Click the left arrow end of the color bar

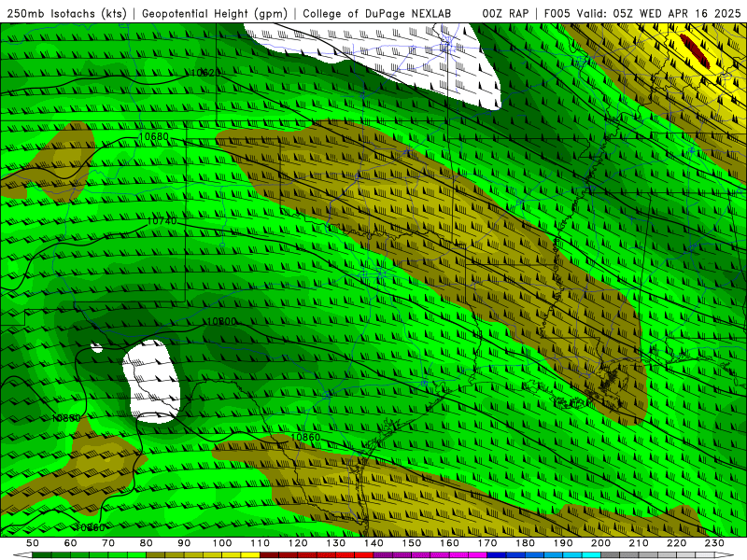(x=22, y=555)
